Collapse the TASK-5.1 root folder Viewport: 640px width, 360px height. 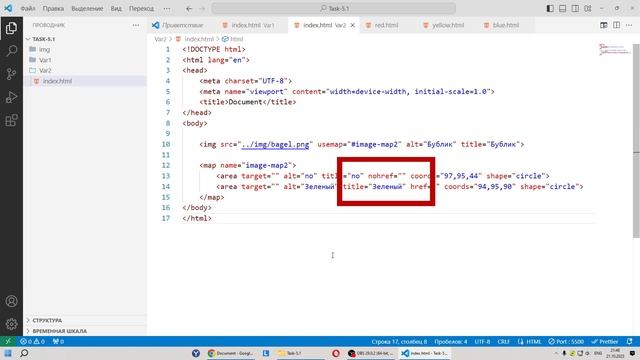[x=85, y=39]
